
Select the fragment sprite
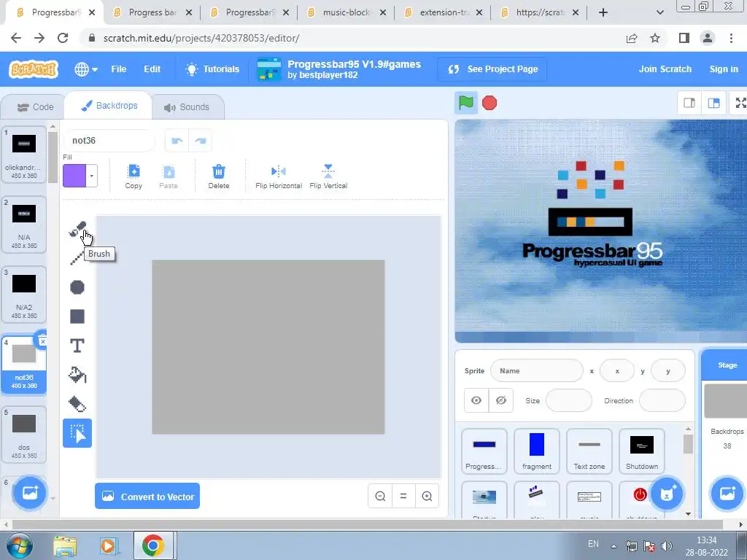point(537,451)
